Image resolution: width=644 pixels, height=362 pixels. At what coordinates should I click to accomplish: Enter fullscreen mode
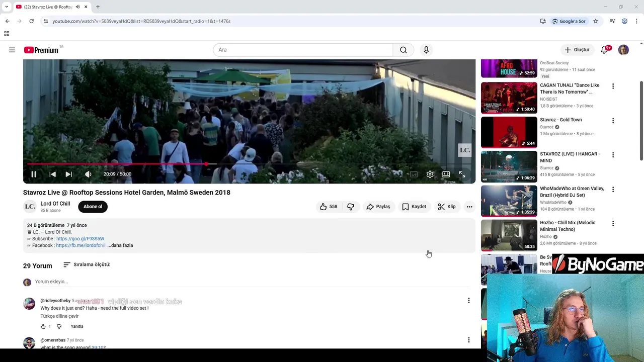click(462, 174)
